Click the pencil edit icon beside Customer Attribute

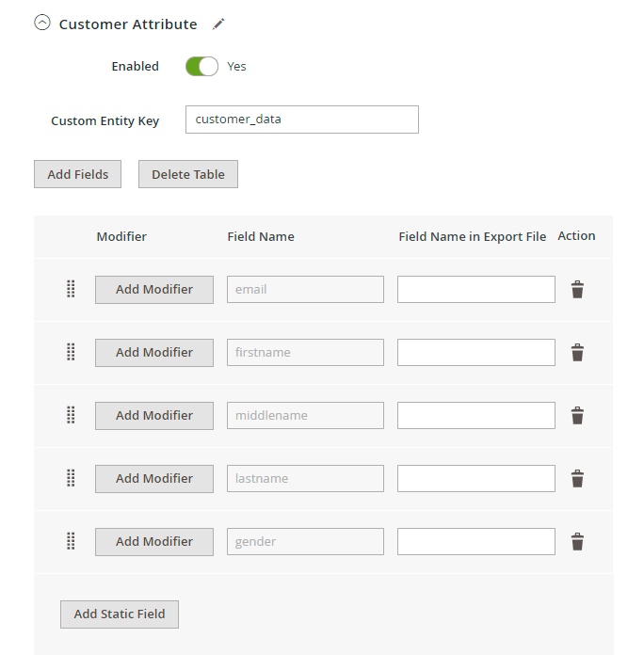pos(219,24)
